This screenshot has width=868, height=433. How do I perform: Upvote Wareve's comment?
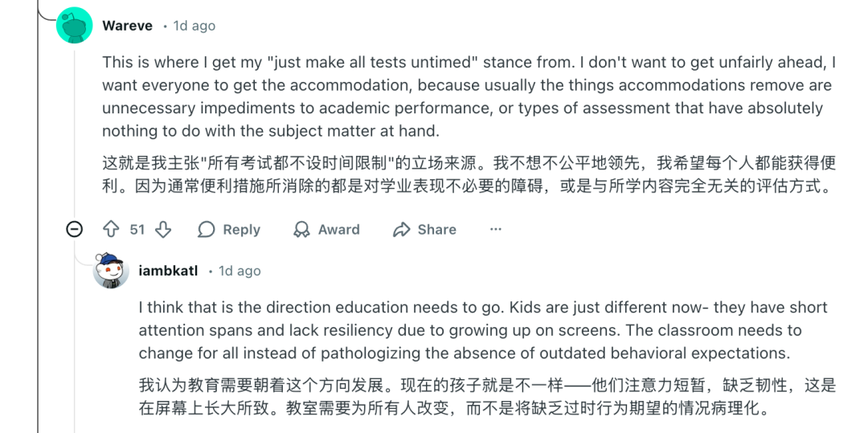pyautogui.click(x=112, y=230)
